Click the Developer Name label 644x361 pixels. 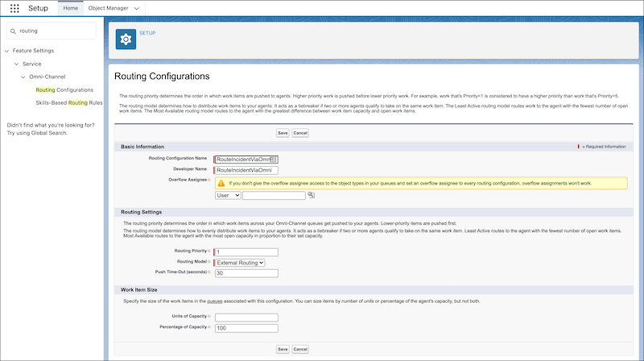pyautogui.click(x=190, y=169)
